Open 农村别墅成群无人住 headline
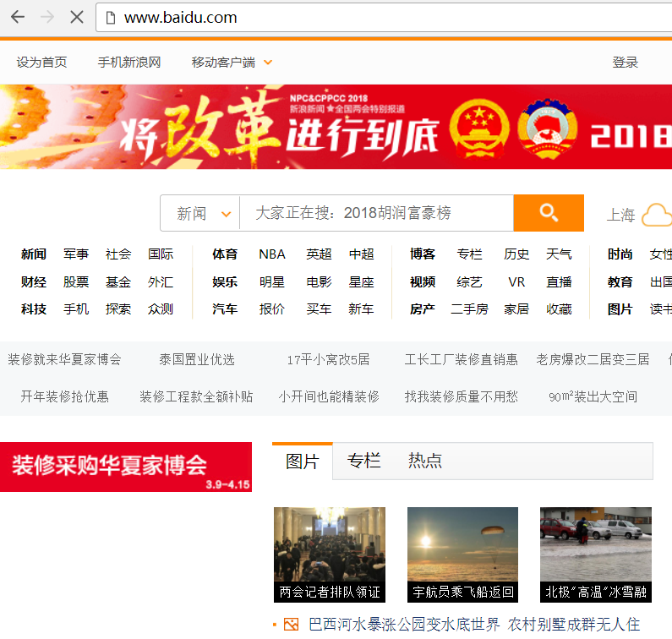The width and height of the screenshot is (672, 639). point(574,625)
